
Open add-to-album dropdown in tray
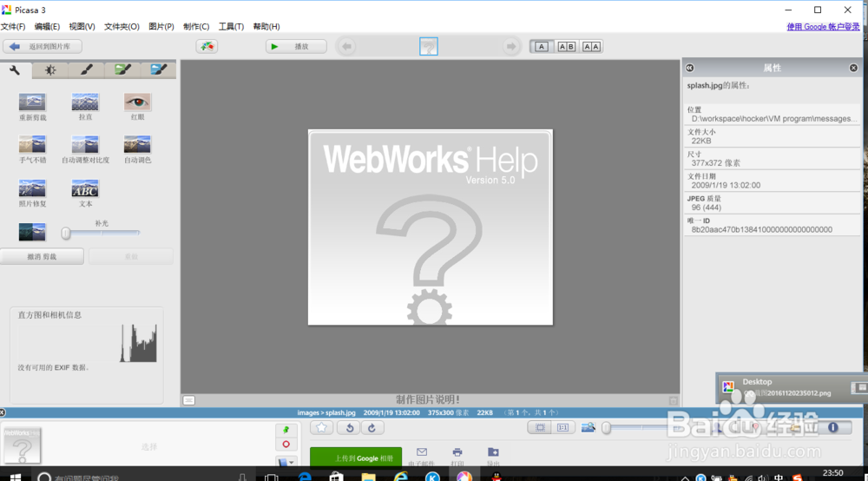tap(286, 461)
